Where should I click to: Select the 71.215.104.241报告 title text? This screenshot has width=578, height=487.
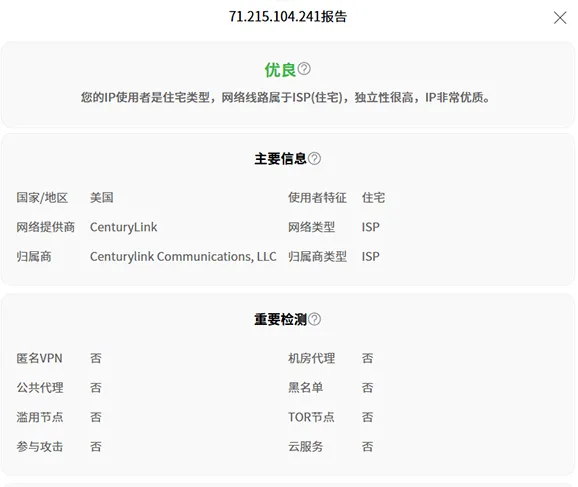(x=288, y=17)
